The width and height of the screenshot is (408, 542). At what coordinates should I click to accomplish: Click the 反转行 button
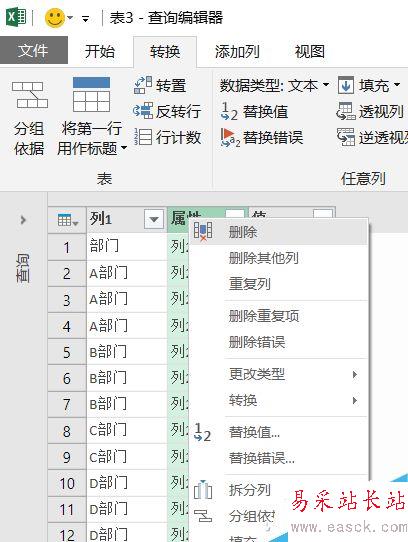(167, 111)
